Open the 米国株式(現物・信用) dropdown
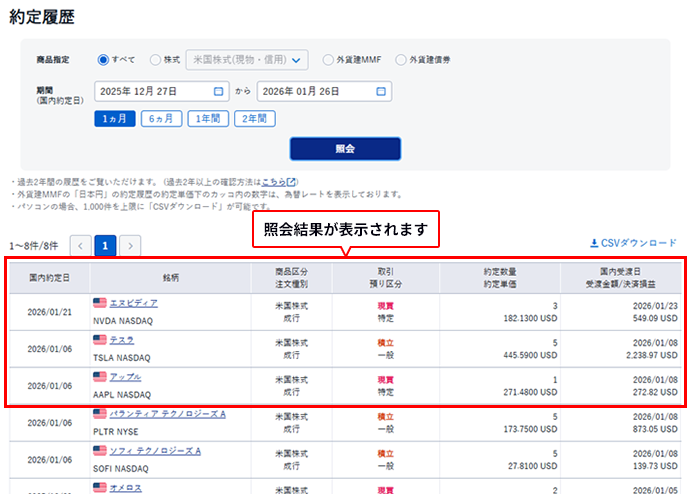This screenshot has height=504, width=690. click(x=247, y=60)
